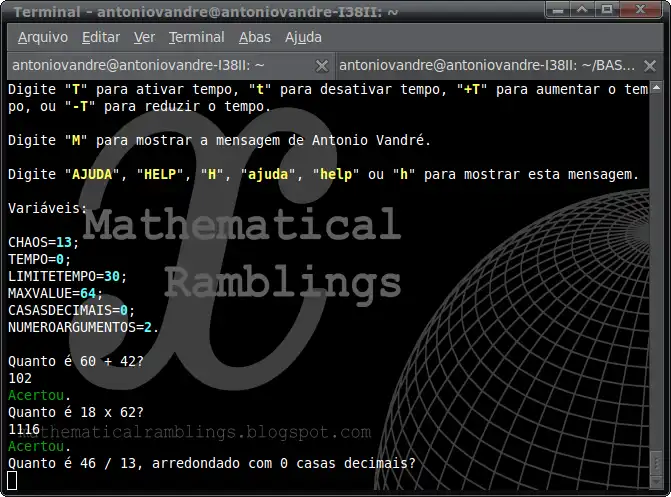
Task: Click the yellow 'AJUDA' keyword
Action: coord(92,174)
